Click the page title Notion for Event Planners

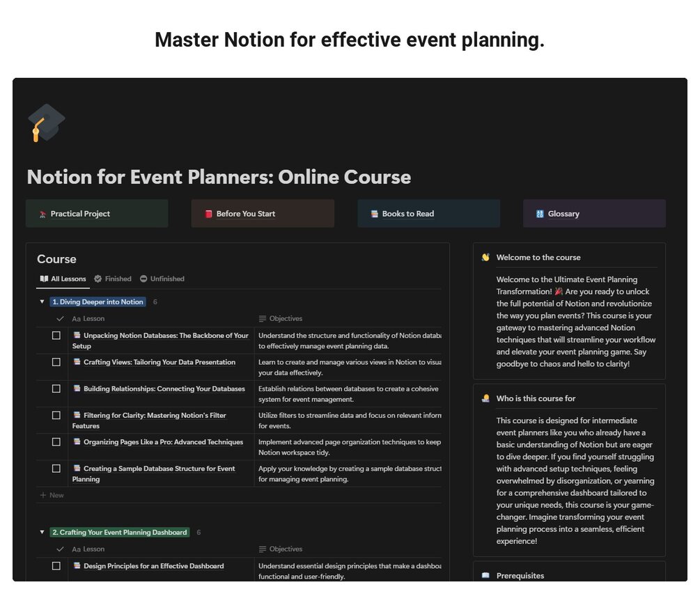click(219, 177)
